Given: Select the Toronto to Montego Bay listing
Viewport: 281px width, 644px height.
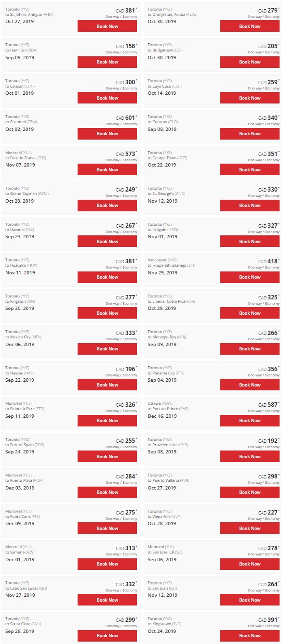Looking at the screenshot, I should pos(212,340).
